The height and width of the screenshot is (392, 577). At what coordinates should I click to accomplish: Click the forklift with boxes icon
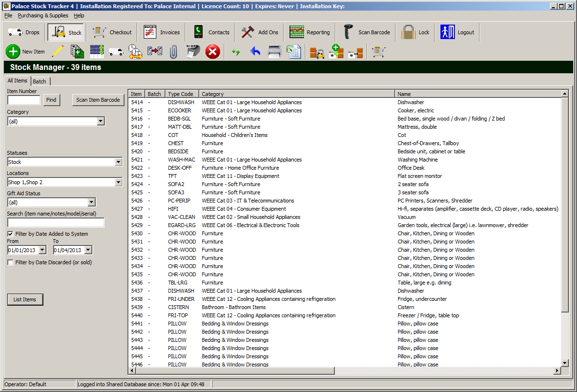pyautogui.click(x=317, y=52)
